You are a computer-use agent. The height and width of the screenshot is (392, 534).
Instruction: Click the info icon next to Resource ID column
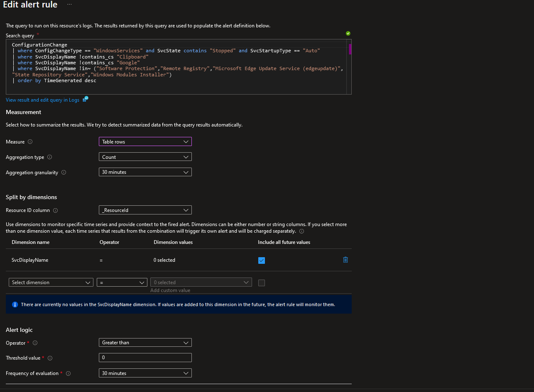tap(55, 210)
